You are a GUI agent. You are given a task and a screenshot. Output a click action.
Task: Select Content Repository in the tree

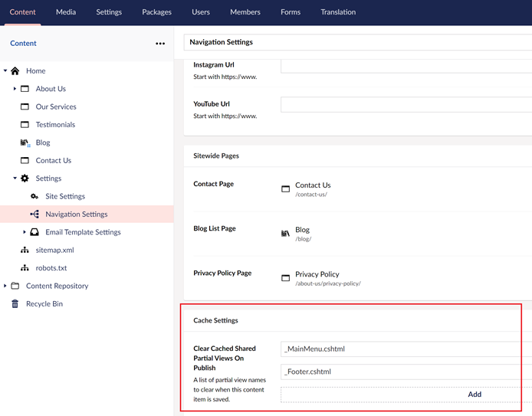coord(57,286)
